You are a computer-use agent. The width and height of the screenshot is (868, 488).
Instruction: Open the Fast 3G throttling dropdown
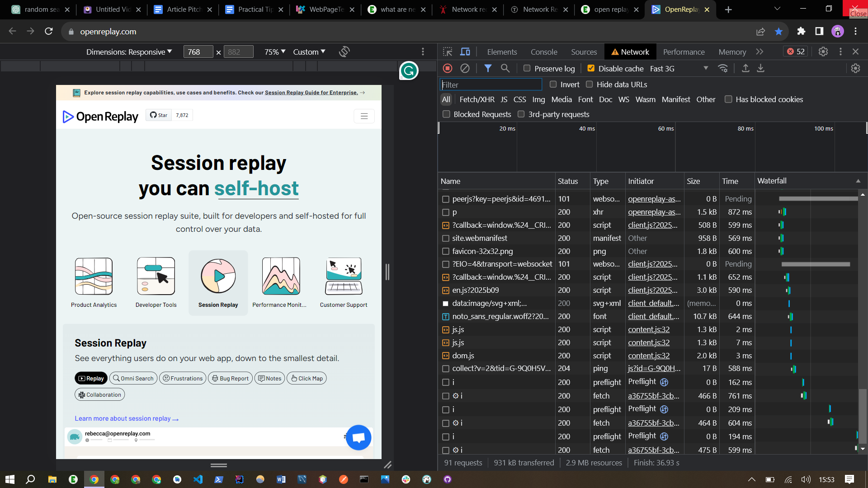(679, 68)
